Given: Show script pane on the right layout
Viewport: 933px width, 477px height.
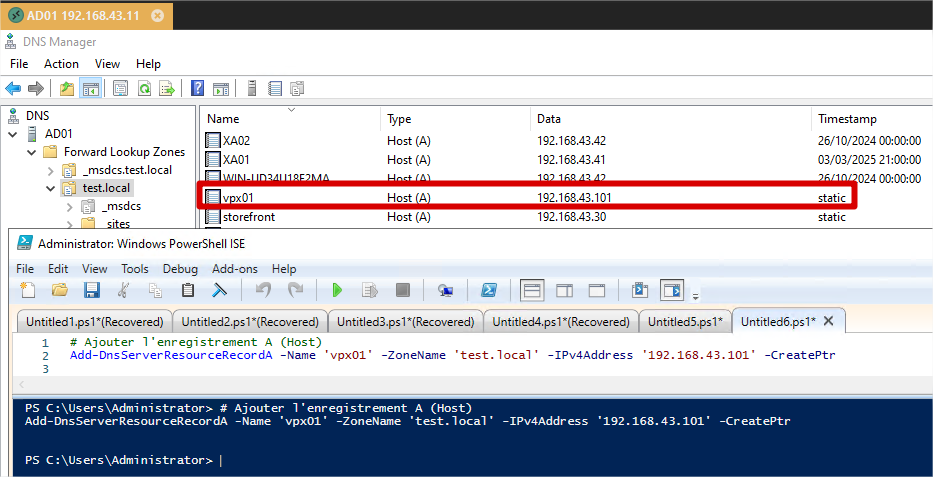Looking at the screenshot, I should tap(564, 290).
